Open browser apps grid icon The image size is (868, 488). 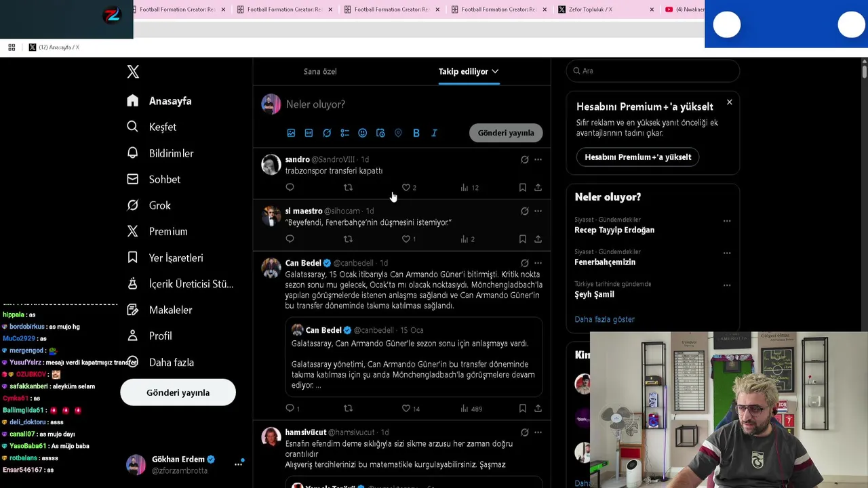tap(12, 47)
